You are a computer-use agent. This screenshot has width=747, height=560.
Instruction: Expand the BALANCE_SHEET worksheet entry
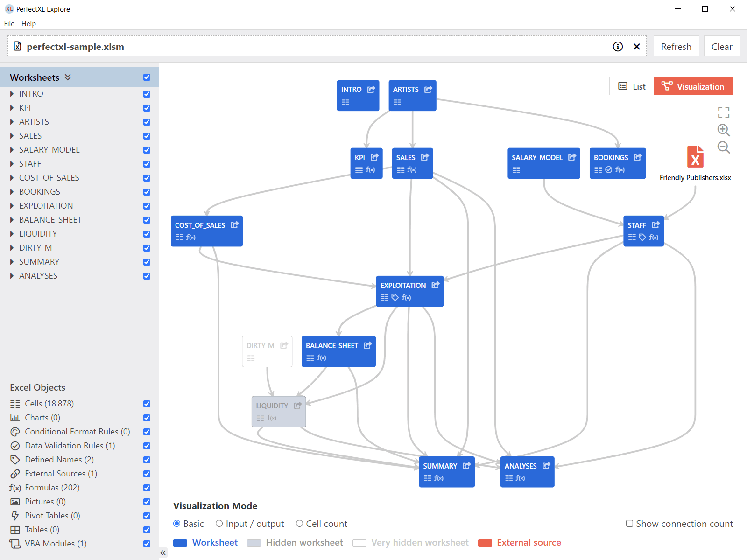tap(12, 220)
